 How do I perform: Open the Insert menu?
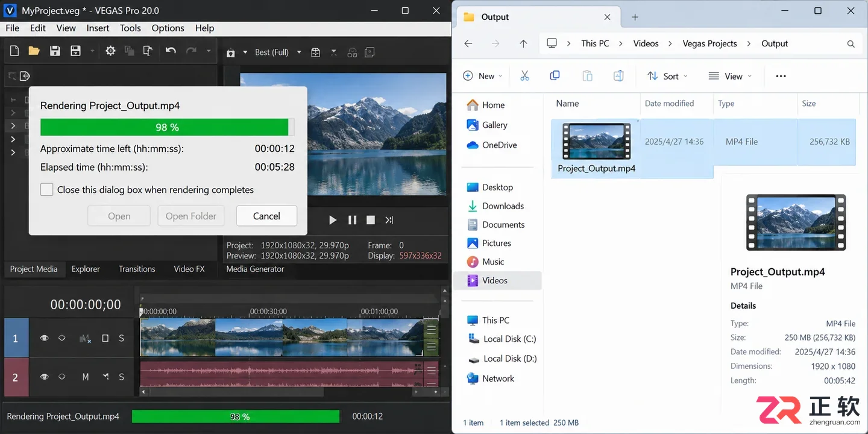pos(98,28)
